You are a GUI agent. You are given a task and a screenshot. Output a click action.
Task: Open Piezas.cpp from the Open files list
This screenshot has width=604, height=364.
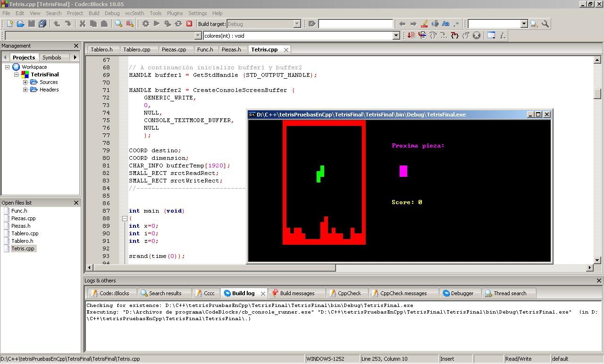[23, 218]
